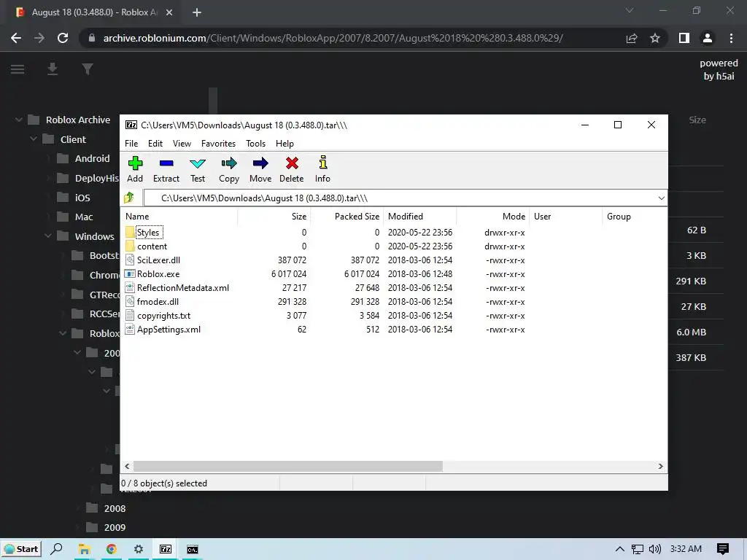Open the File Explorer taskbar icon

[85, 549]
